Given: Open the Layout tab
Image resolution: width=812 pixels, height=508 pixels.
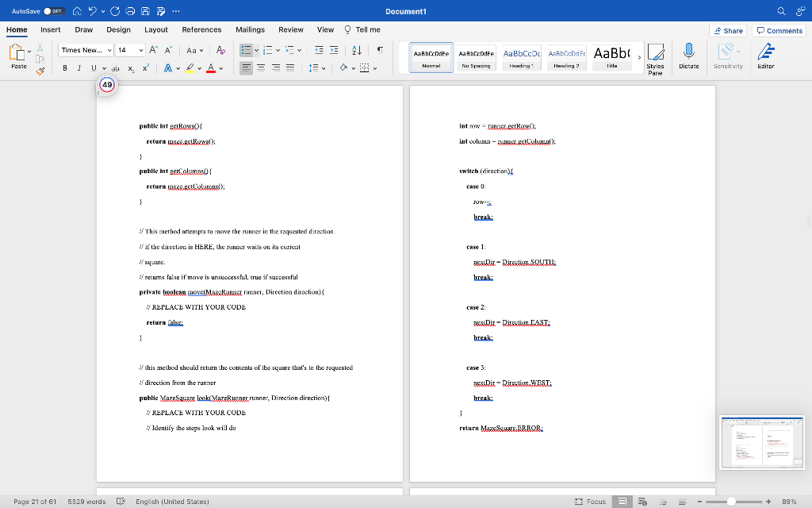Looking at the screenshot, I should 156,29.
